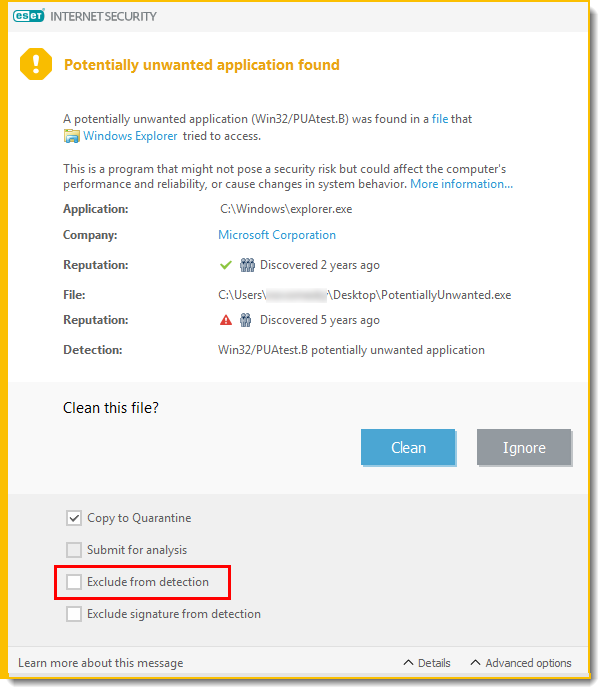This screenshot has width=605, height=694.
Task: Click the users icon beside Discovered 5 years ago
Action: [246, 320]
